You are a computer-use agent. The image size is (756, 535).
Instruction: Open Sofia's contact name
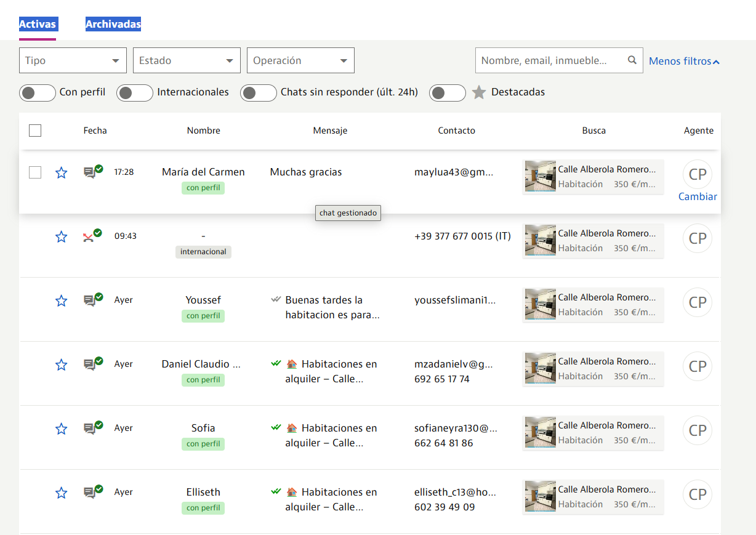(x=203, y=428)
